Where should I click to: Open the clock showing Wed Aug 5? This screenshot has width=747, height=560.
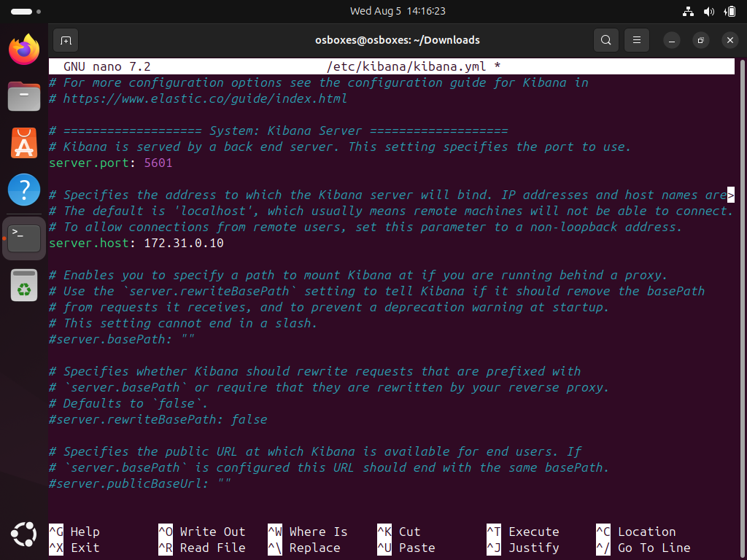pos(398,11)
